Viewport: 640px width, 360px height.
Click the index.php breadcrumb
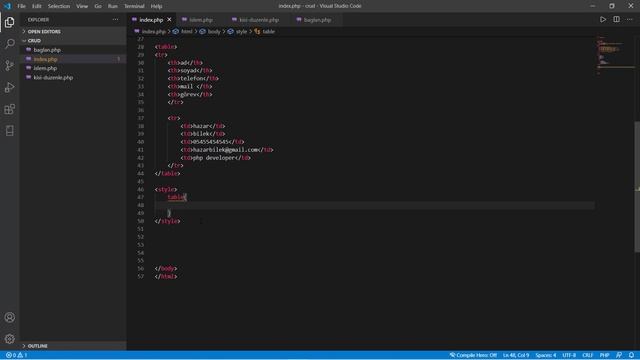click(x=153, y=31)
